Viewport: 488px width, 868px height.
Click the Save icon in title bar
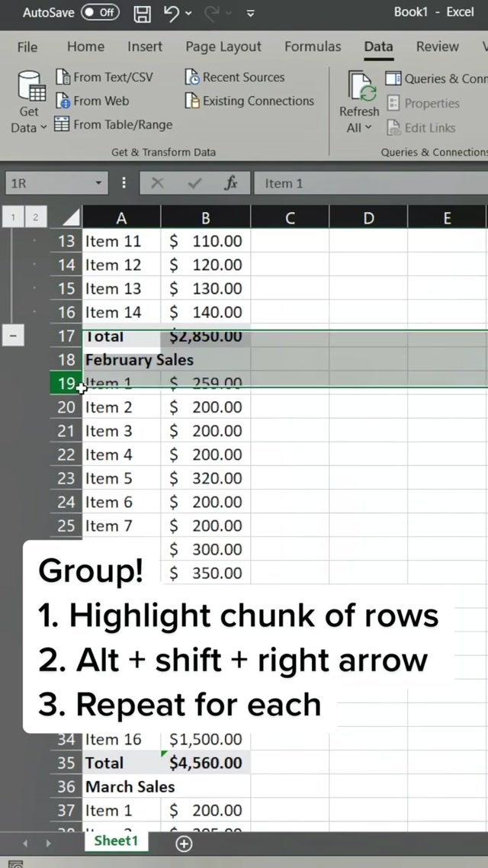[x=142, y=13]
